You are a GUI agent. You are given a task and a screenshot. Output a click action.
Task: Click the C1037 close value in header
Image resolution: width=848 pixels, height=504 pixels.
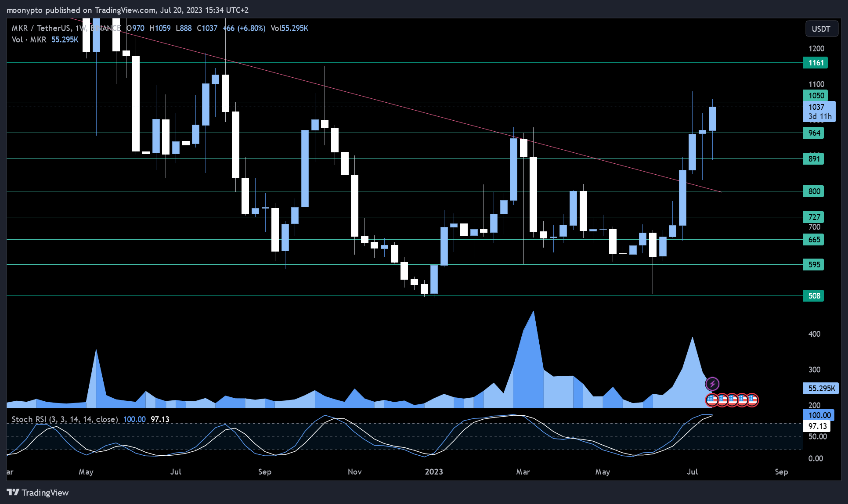click(x=207, y=28)
